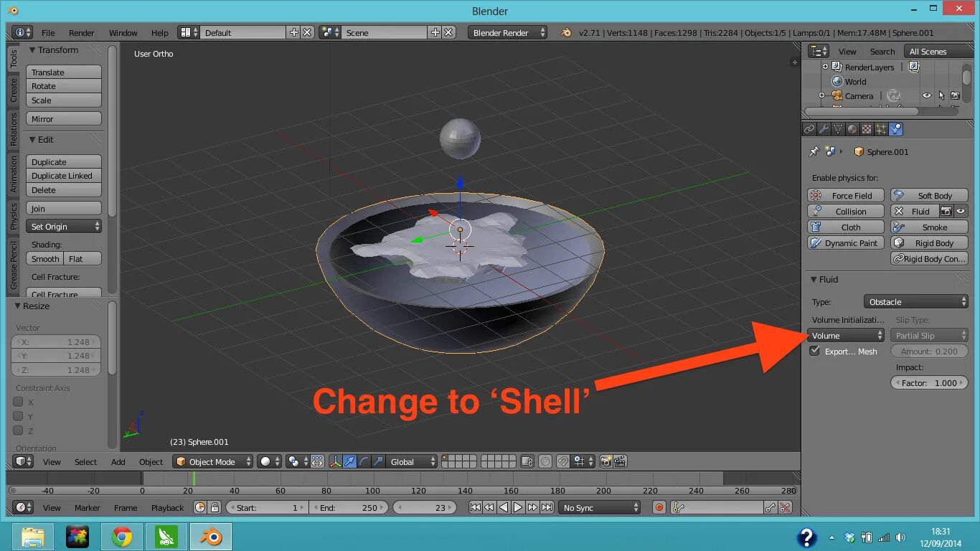Image resolution: width=980 pixels, height=551 pixels.
Task: Enable Rigid Body physics
Action: (929, 242)
